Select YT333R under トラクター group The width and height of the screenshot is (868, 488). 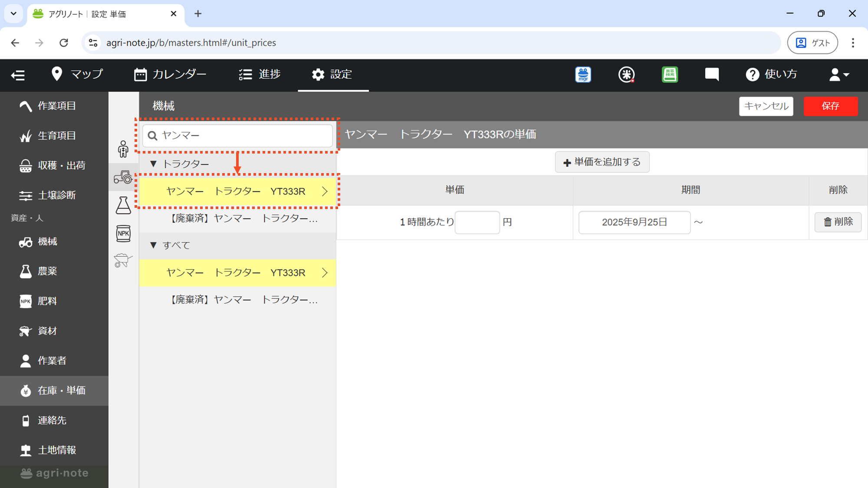[x=237, y=191]
